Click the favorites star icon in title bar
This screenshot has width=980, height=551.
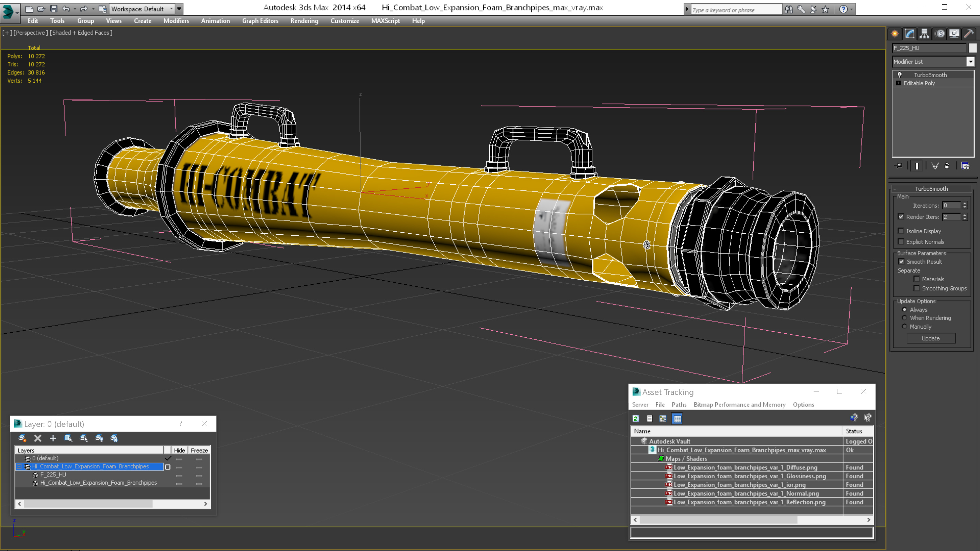pos(825,9)
